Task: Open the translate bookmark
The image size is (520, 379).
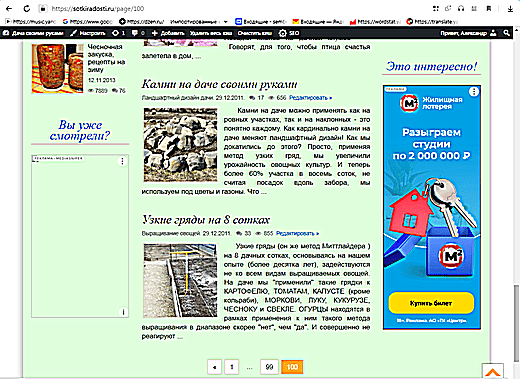Action: 432,22
